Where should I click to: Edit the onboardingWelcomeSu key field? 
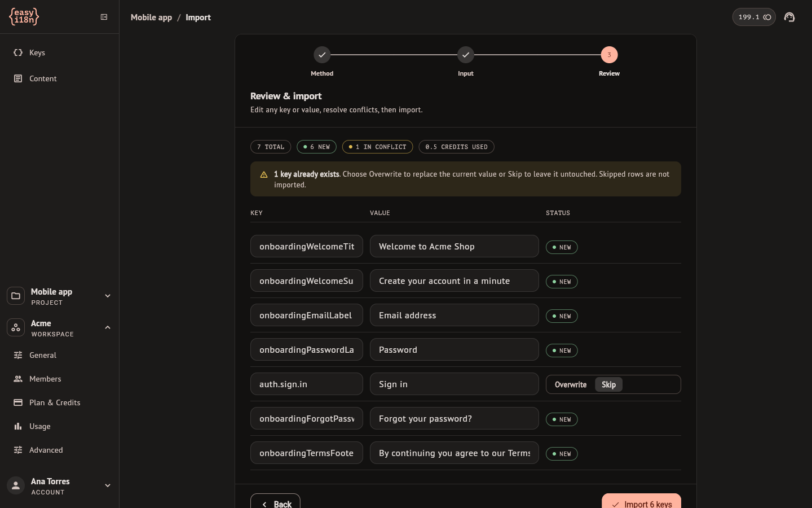[307, 281]
